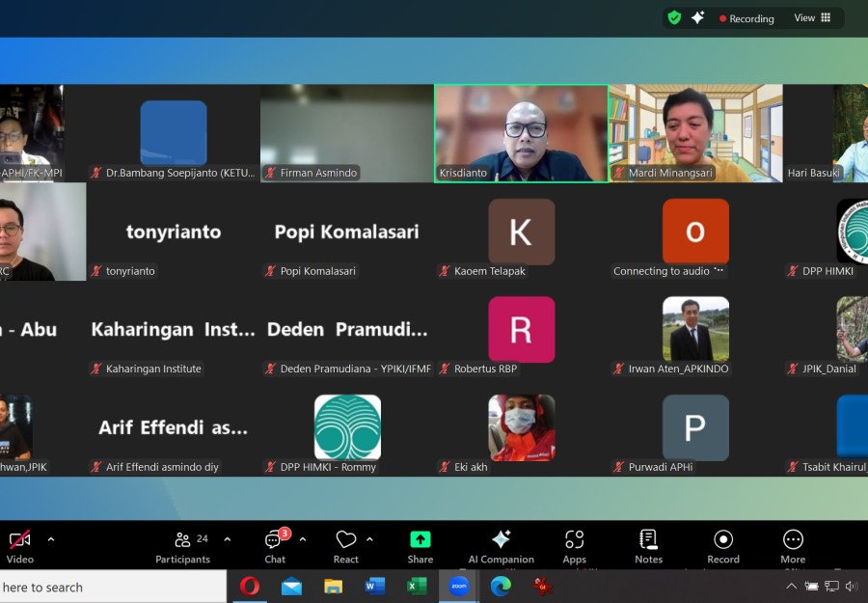Select Mardi Minangsari's video tile
The height and width of the screenshot is (603, 868).
(695, 133)
